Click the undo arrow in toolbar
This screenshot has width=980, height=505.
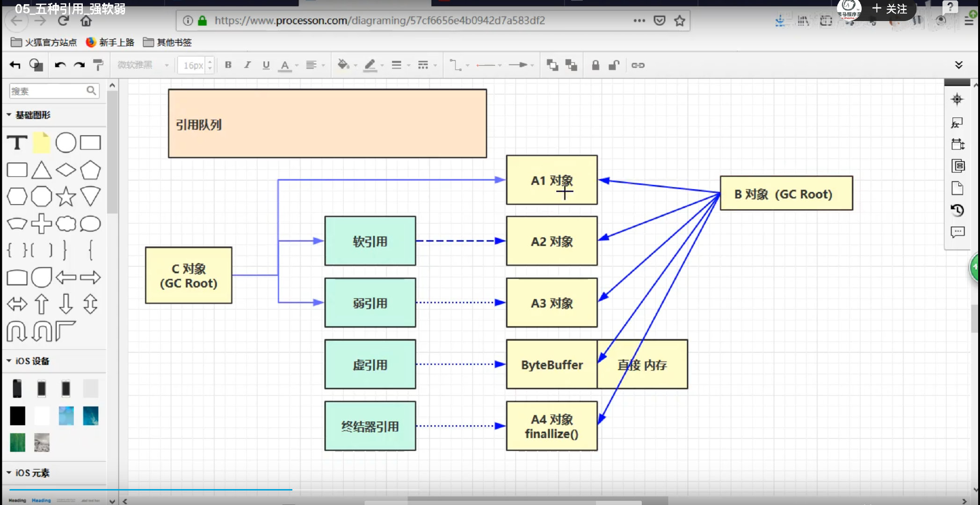coord(60,65)
